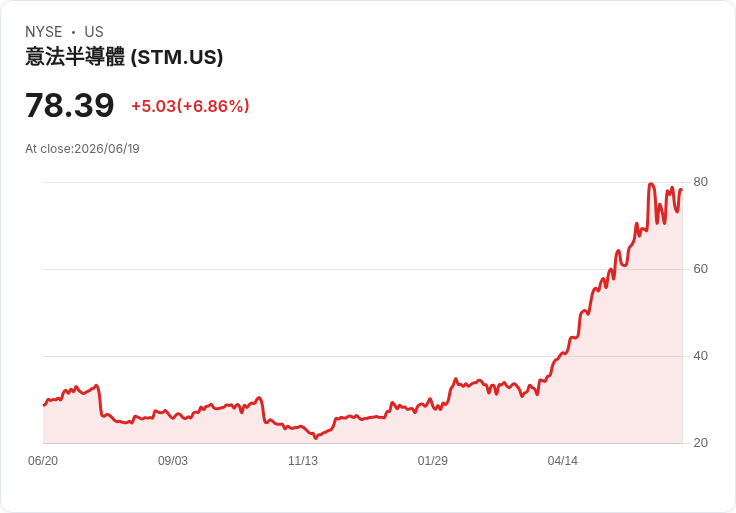
Task: Click the NYSE exchange label
Action: click(x=44, y=32)
